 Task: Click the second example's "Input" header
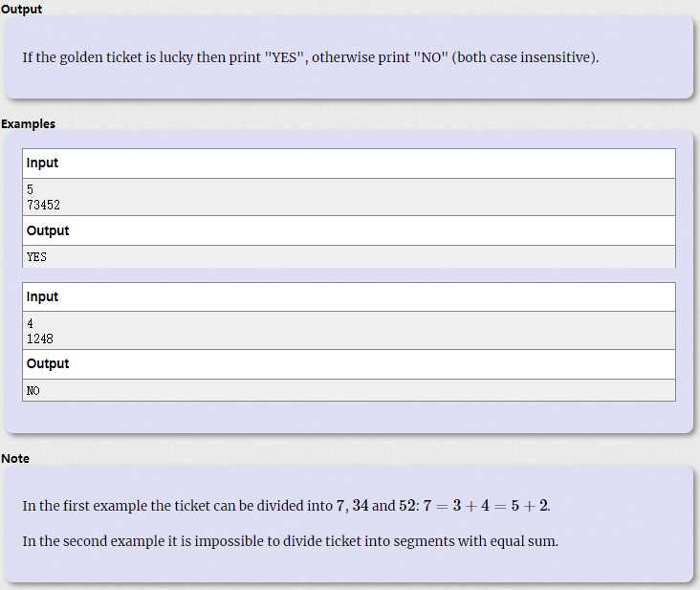pyautogui.click(x=42, y=297)
